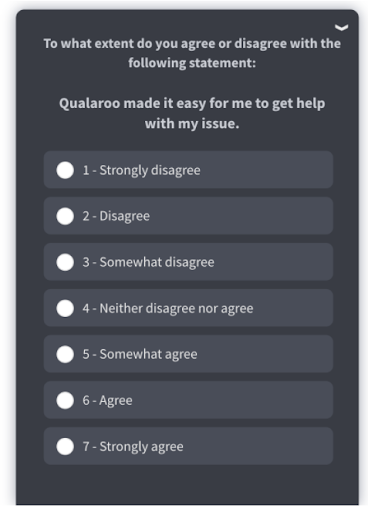The height and width of the screenshot is (512, 368).
Task: Select the radio circle for Strongly disagree
Action: point(65,170)
